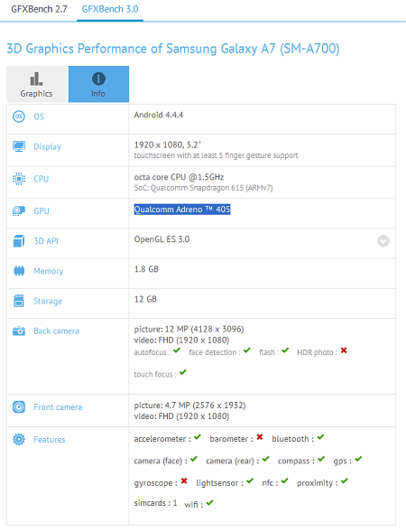Click the Back camera label

pyautogui.click(x=56, y=331)
